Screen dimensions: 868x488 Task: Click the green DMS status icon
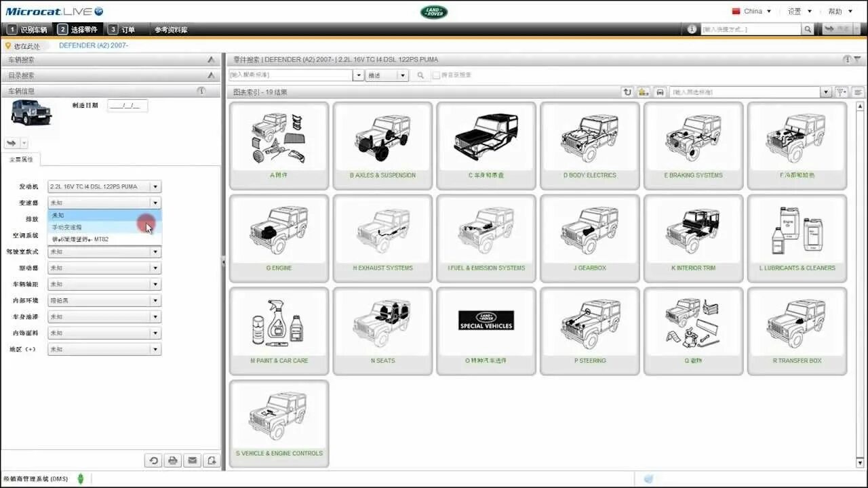click(81, 479)
